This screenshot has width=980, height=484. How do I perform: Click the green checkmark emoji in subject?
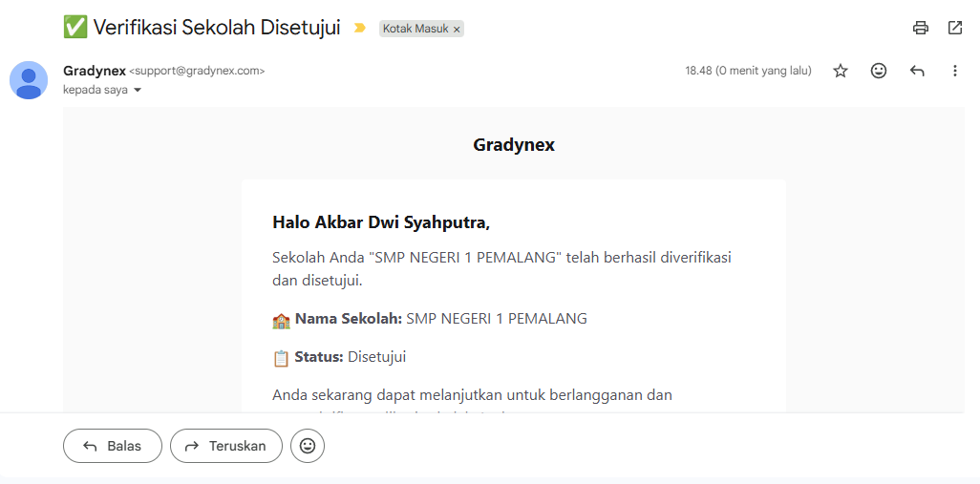pyautogui.click(x=75, y=28)
